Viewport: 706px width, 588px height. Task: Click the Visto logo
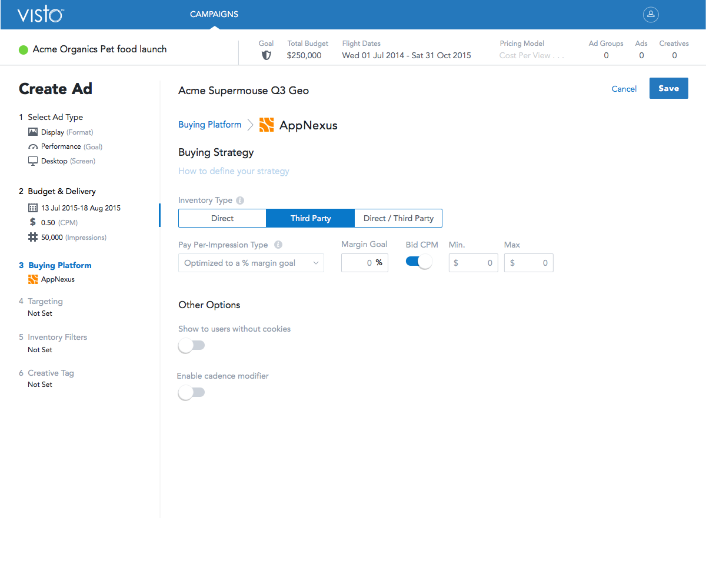(x=40, y=15)
